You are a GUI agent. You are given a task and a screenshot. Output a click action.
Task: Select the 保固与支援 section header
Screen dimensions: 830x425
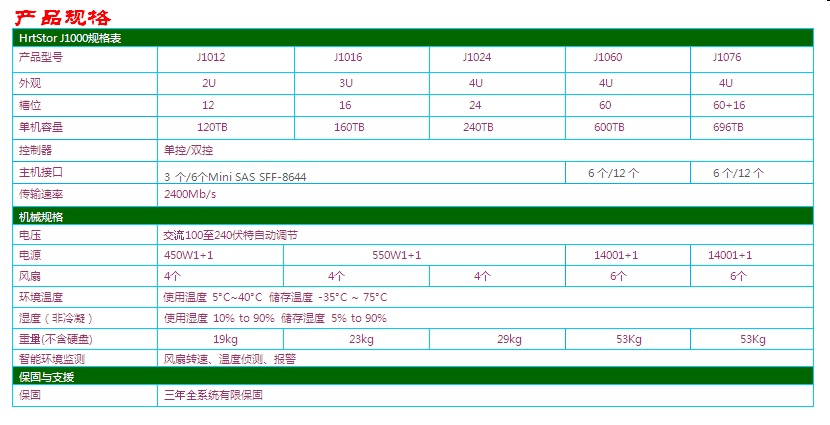[x=47, y=376]
